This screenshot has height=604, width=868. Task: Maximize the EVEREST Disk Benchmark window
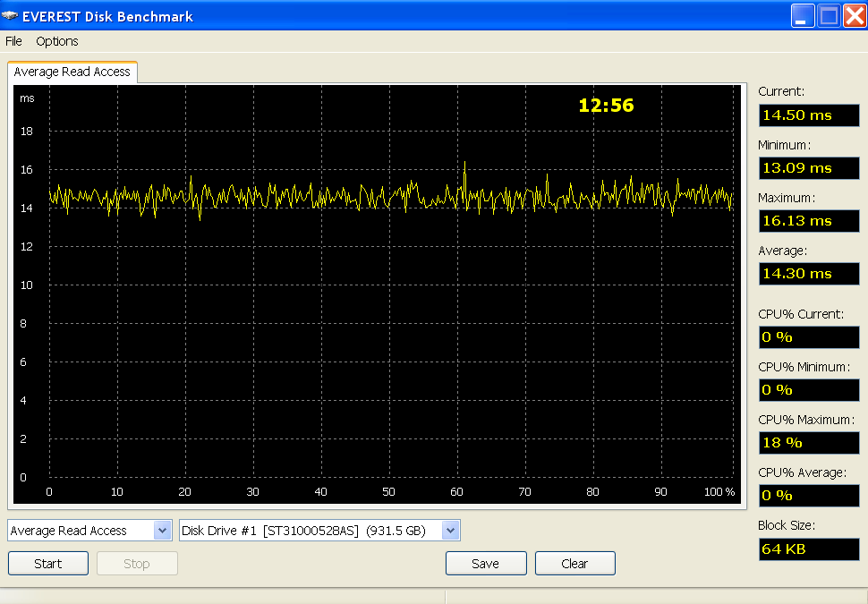click(829, 15)
